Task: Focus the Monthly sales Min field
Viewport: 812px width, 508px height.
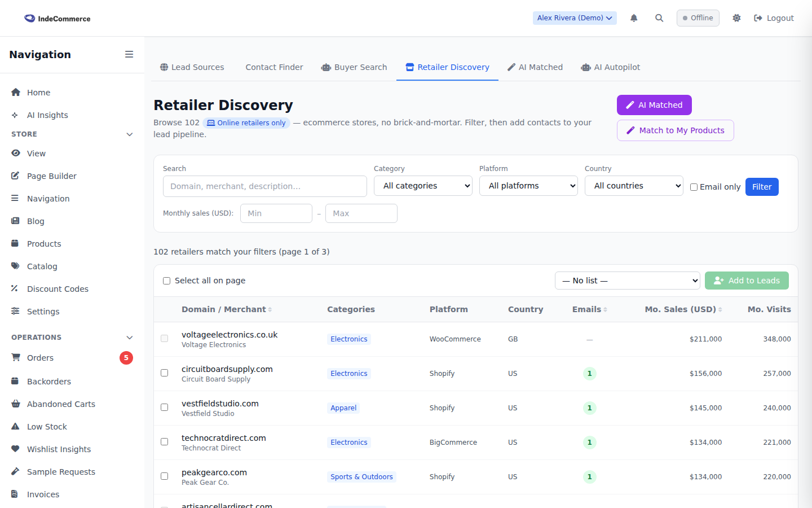Action: (x=276, y=213)
